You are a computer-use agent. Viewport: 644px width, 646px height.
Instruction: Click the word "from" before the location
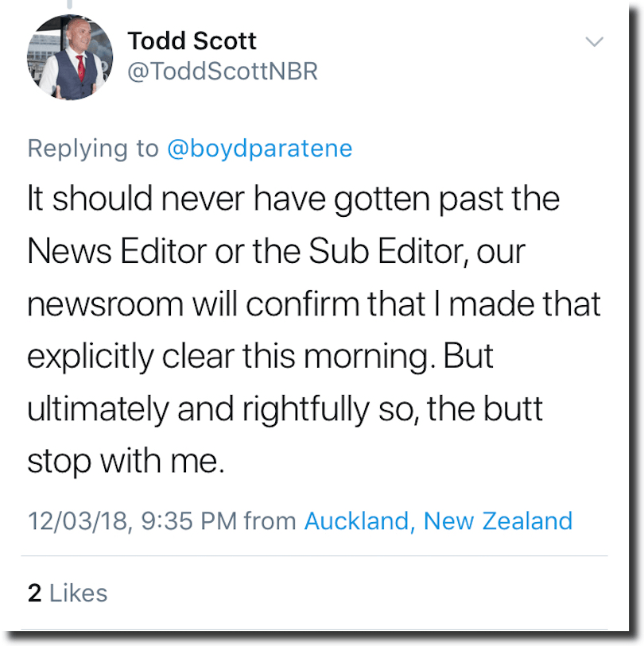pyautogui.click(x=270, y=521)
